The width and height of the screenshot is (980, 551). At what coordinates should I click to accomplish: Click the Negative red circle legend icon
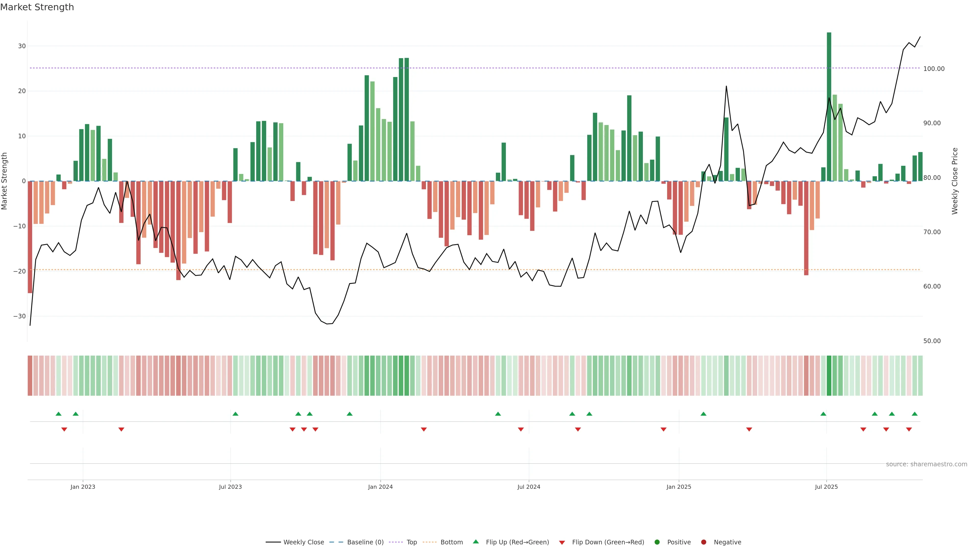(703, 542)
